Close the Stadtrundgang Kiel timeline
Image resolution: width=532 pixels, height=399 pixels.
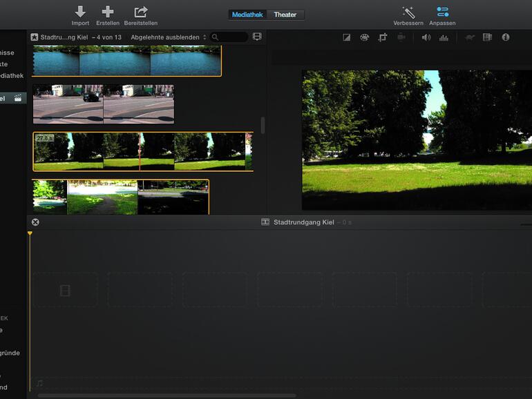[35, 222]
